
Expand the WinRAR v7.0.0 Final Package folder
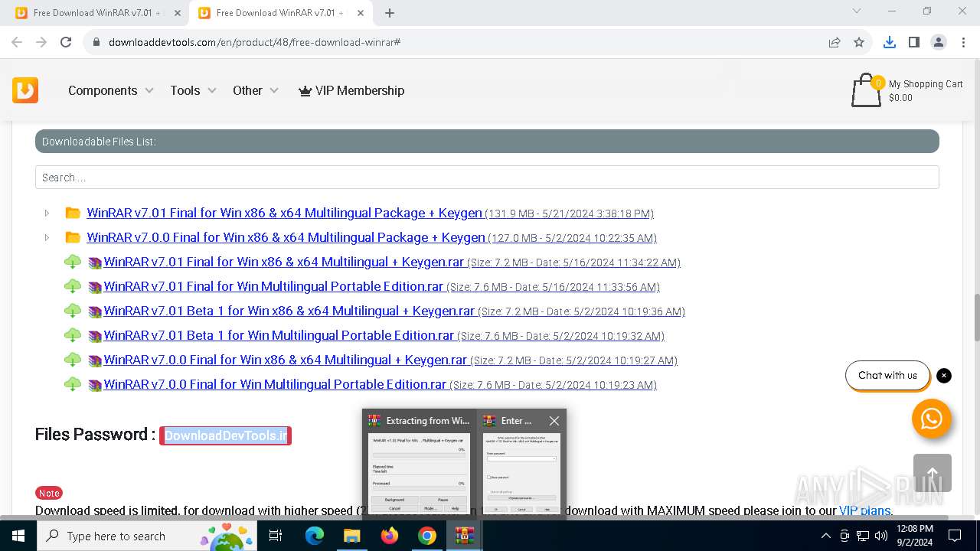click(47, 238)
